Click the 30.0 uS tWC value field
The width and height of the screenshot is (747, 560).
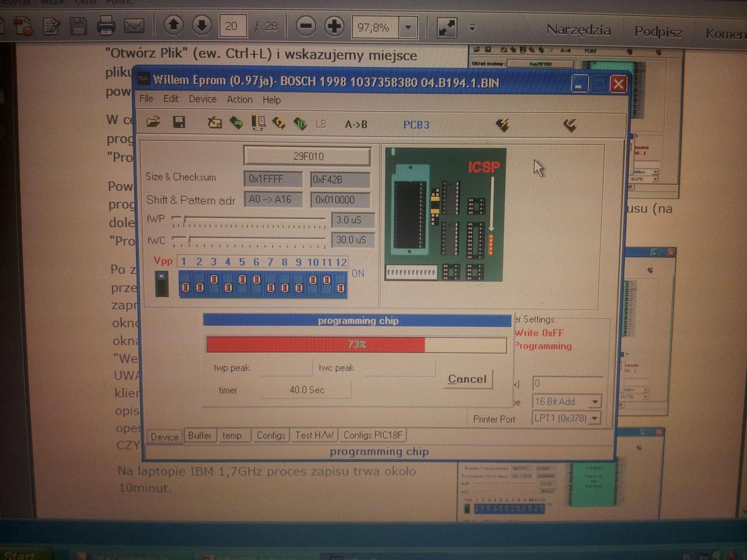(353, 240)
